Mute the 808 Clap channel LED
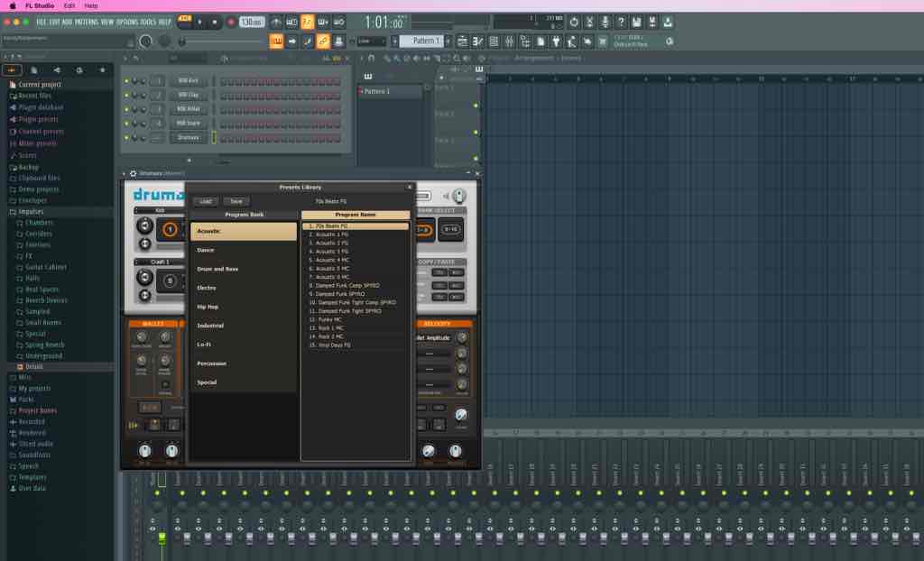The height and width of the screenshot is (561, 924). [x=126, y=95]
